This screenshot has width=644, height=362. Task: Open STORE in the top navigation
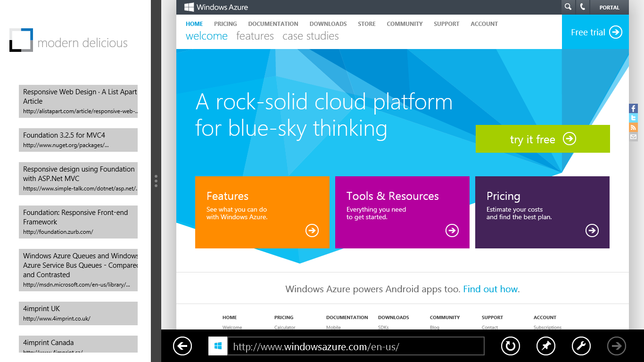[x=367, y=24]
